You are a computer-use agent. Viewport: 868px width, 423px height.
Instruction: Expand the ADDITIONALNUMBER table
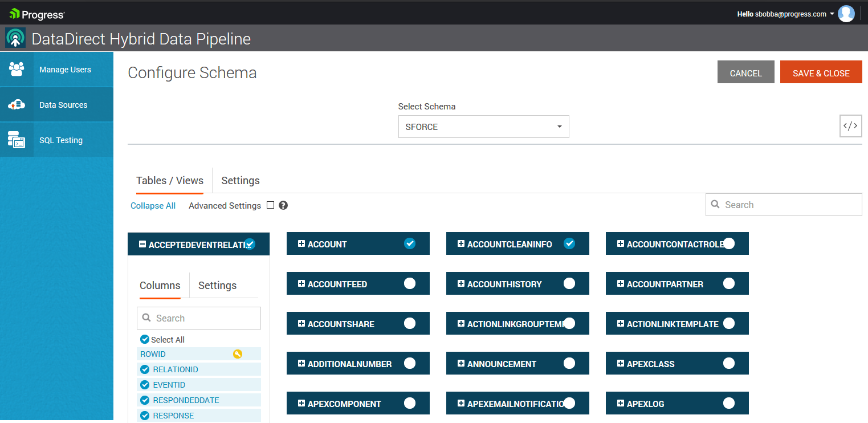(301, 364)
